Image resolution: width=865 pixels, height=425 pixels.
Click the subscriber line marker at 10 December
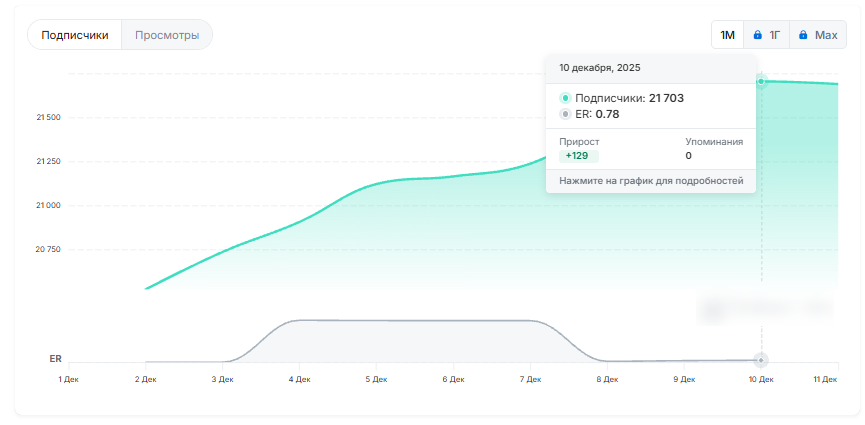pos(762,81)
